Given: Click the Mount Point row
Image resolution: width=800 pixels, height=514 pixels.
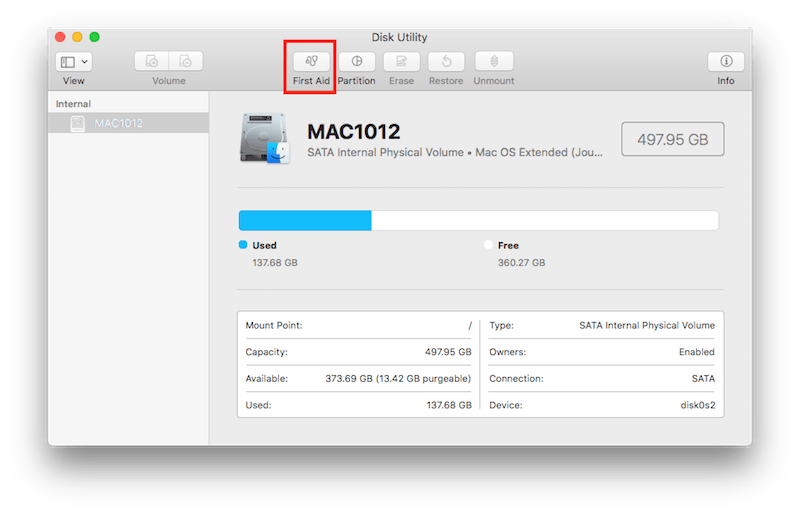Looking at the screenshot, I should click(x=359, y=325).
